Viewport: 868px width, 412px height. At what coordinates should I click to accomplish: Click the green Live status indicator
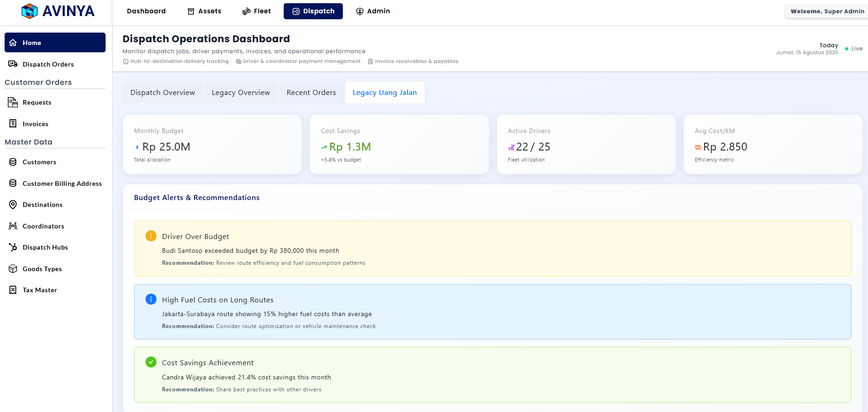pos(854,49)
